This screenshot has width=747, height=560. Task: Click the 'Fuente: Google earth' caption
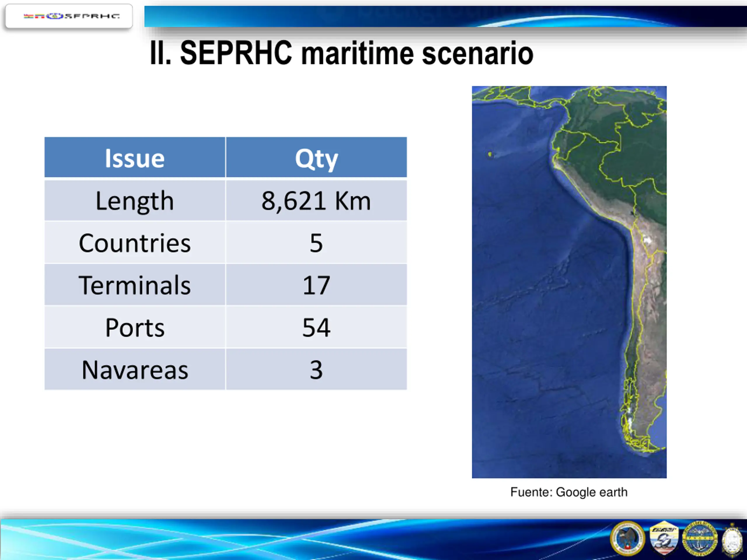(x=569, y=492)
